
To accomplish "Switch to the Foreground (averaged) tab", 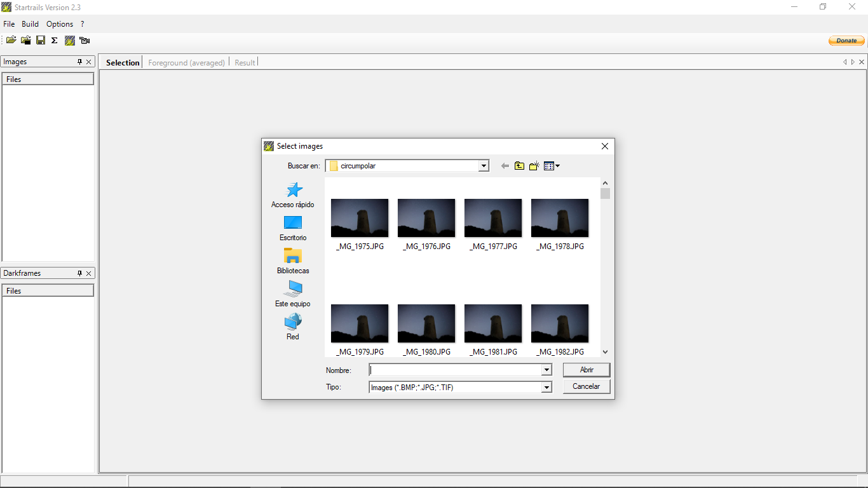I will click(186, 62).
